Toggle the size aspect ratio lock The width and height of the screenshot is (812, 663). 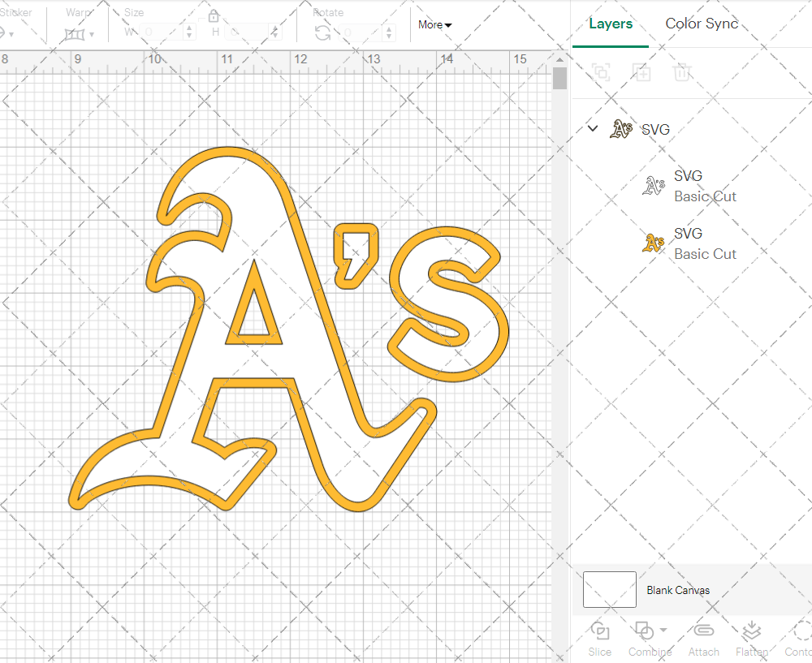click(214, 16)
